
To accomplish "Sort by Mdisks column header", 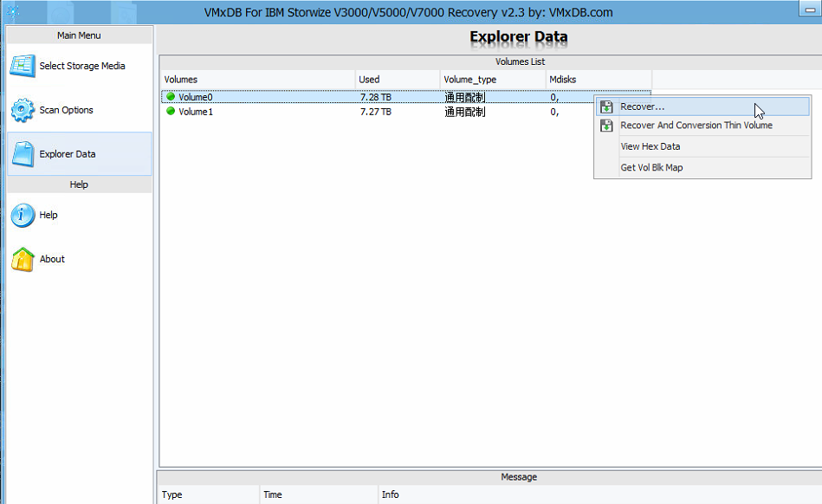I will [599, 80].
